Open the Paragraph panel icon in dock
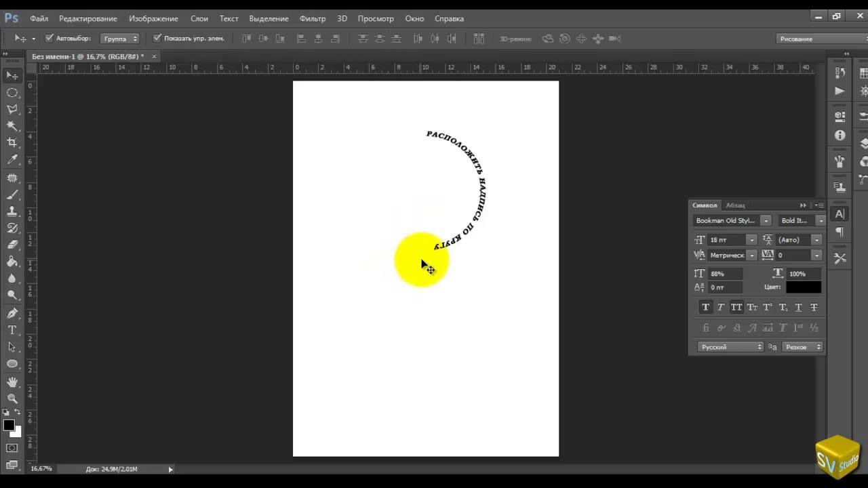 [x=840, y=232]
